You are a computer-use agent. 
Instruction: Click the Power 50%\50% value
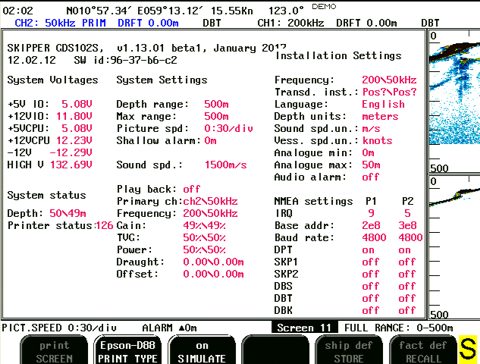point(204,250)
